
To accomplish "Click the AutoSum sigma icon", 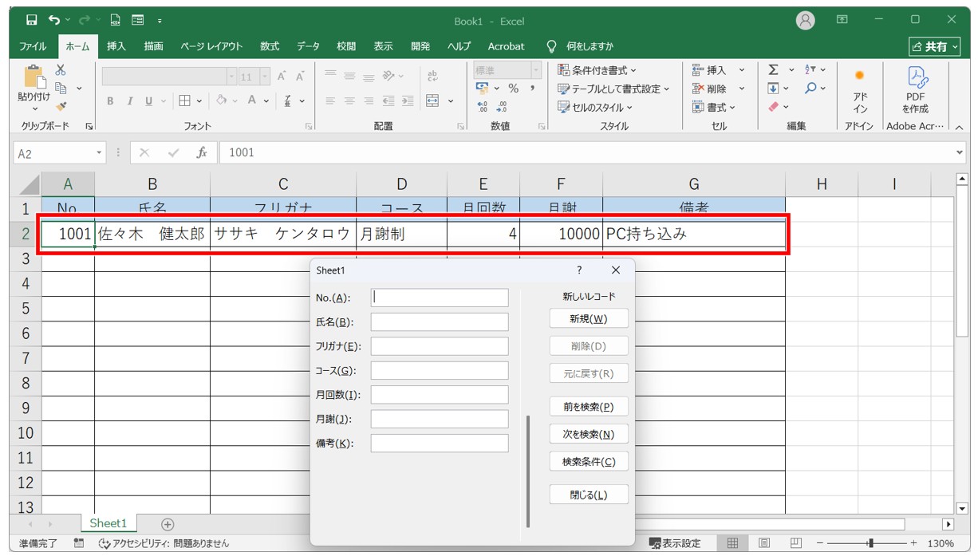I will tap(773, 70).
